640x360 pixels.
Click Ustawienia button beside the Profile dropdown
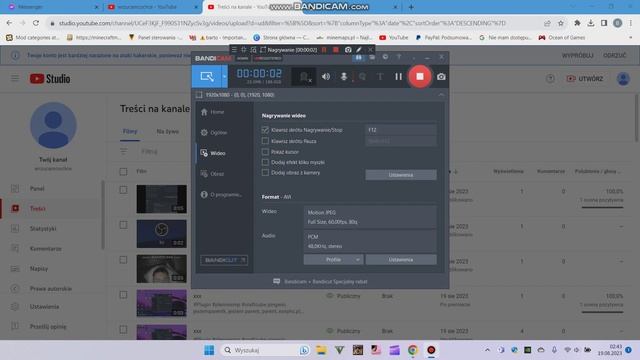click(401, 260)
